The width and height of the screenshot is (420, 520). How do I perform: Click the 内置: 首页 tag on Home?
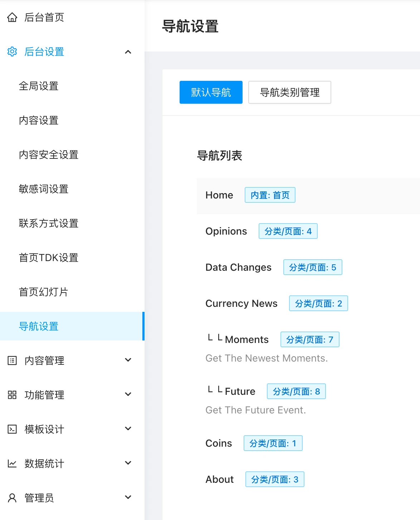pos(270,195)
